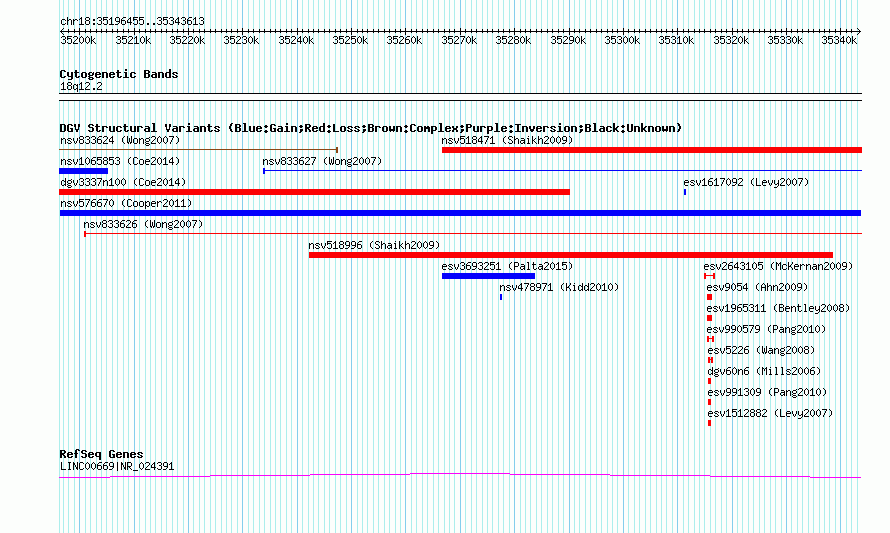Image resolution: width=890 pixels, height=533 pixels.
Task: Click the Cytogenetic Bands track title
Action: click(119, 74)
